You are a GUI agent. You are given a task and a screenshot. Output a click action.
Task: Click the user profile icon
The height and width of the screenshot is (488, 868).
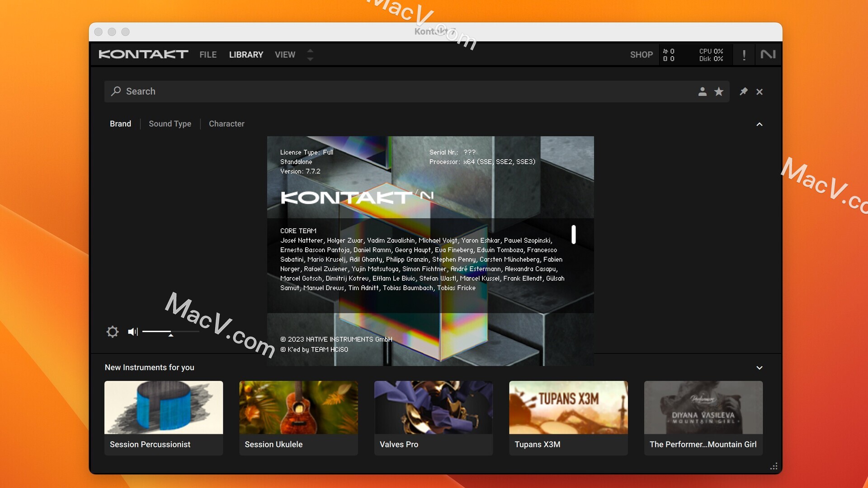click(x=702, y=91)
